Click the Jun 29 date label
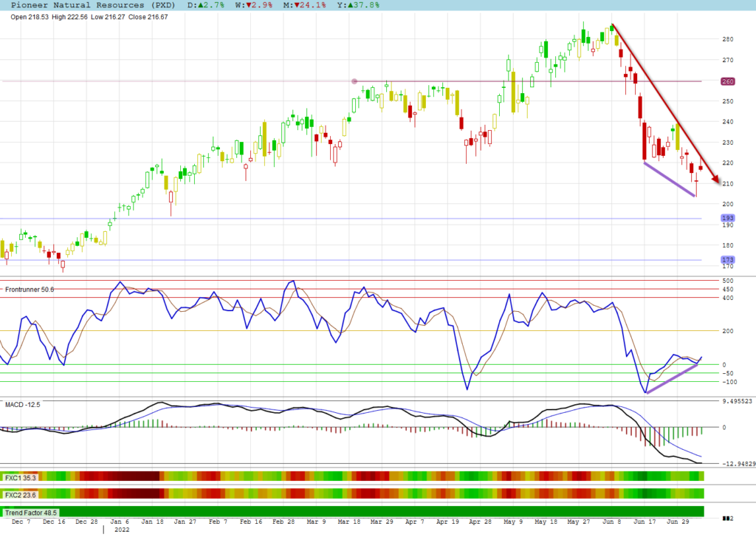This screenshot has height=543, width=756. point(678,522)
